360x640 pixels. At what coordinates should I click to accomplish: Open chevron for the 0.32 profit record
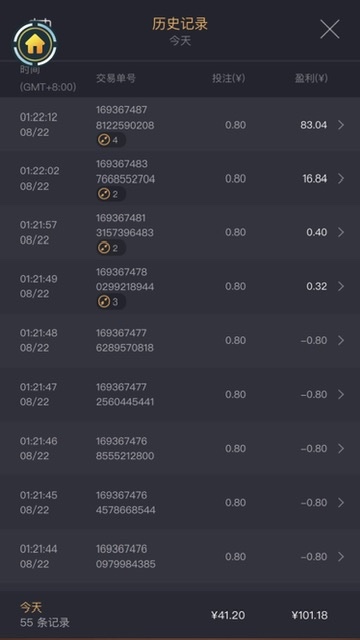pos(341,286)
